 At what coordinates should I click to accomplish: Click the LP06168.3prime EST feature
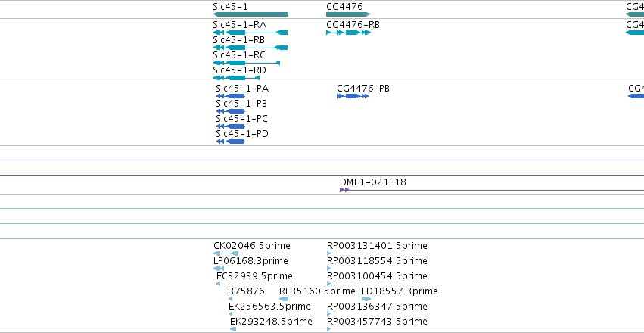pos(219,269)
